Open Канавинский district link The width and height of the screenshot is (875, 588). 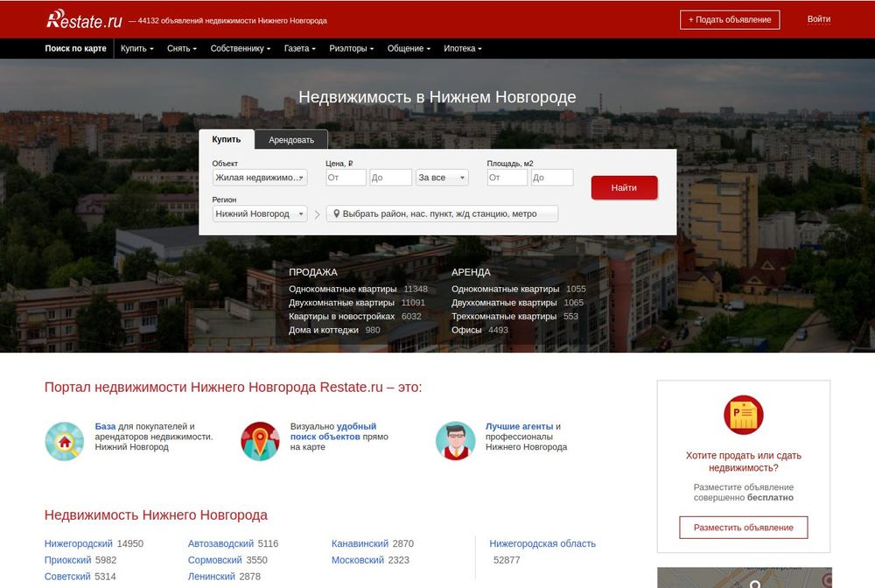[x=360, y=543]
